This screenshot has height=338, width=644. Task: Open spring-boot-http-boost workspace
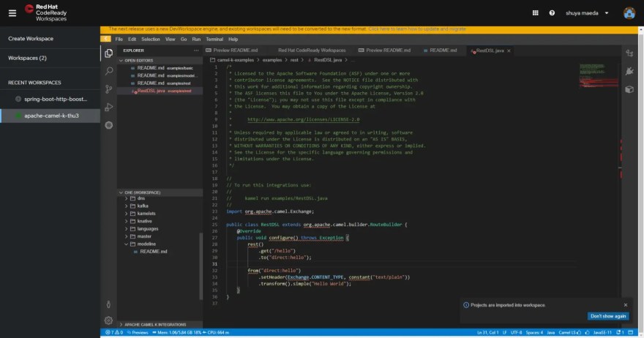coord(50,99)
